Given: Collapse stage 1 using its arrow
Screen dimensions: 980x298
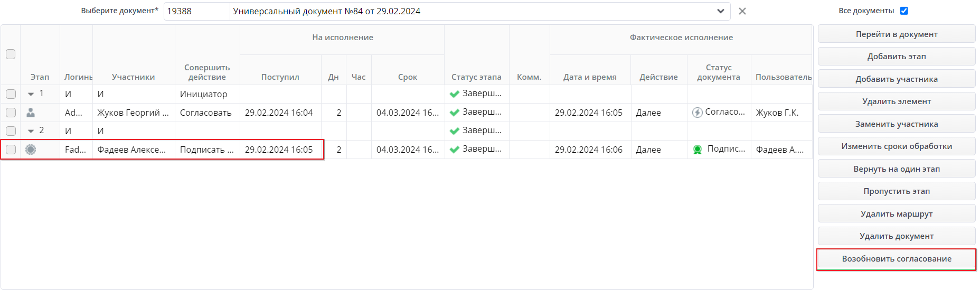Looking at the screenshot, I should tap(31, 94).
